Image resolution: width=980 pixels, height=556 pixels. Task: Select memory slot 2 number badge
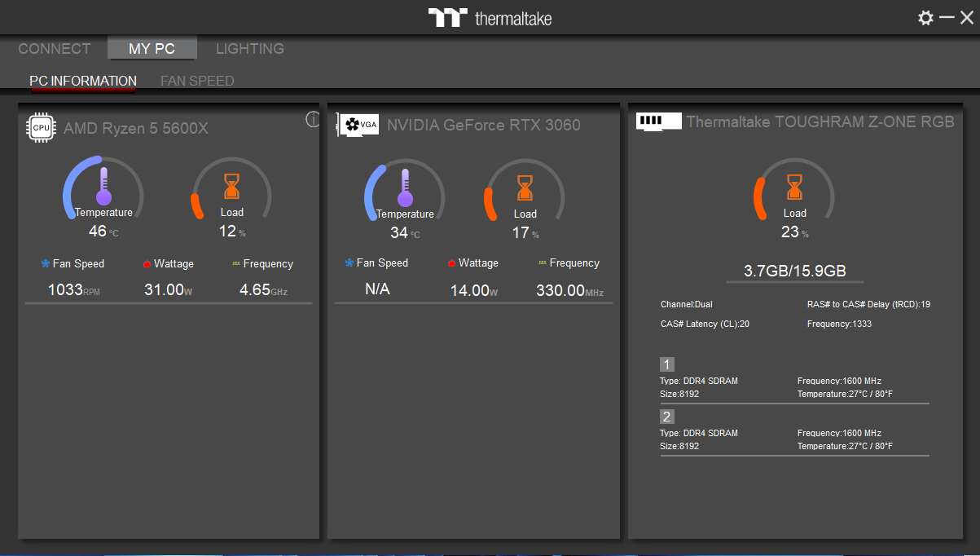point(666,417)
